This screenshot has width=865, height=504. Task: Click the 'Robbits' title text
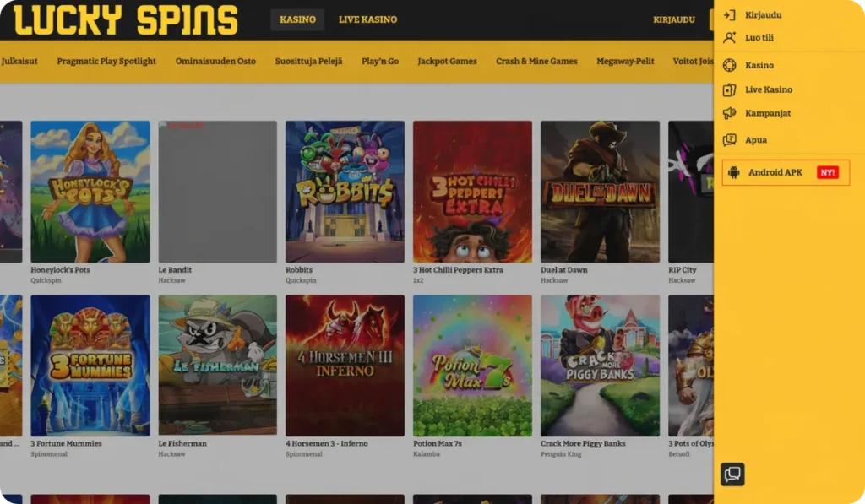coord(299,270)
